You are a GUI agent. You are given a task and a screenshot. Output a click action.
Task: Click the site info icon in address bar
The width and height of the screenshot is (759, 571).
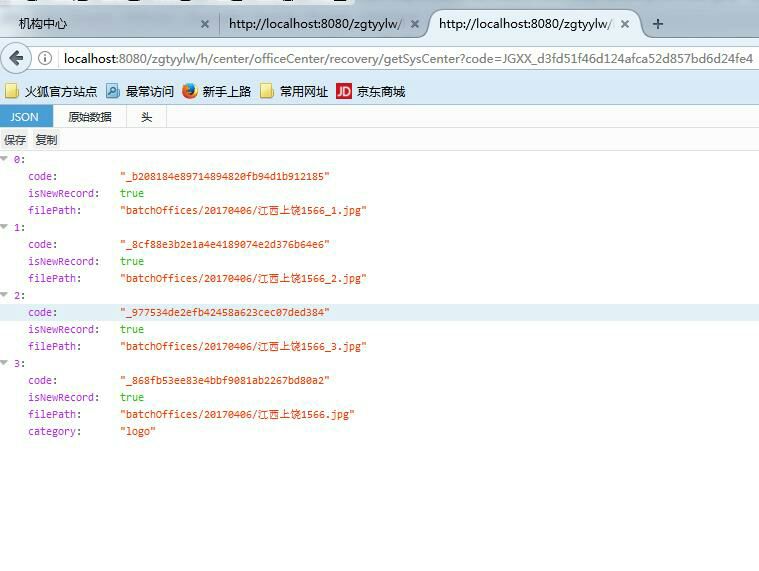tap(46, 59)
